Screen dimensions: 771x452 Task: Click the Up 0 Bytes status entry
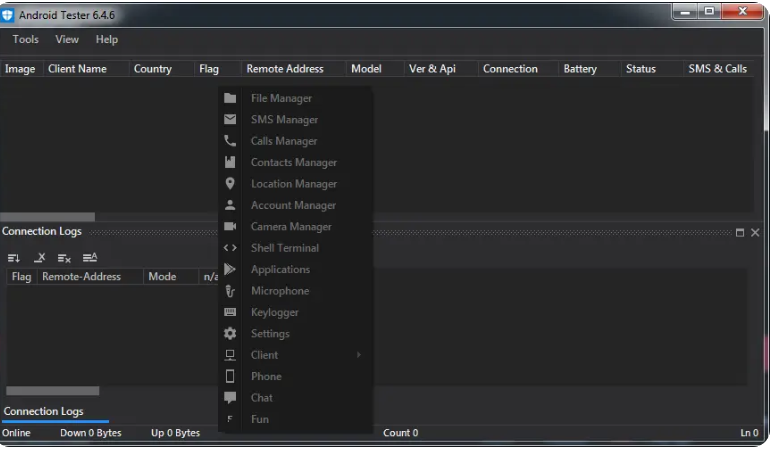[176, 433]
